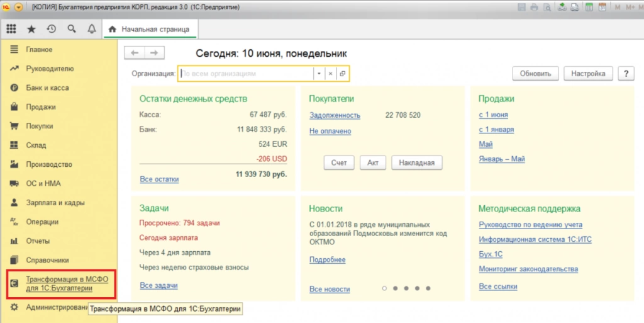Open the Задолженность link
This screenshot has height=323, width=644.
pos(335,115)
